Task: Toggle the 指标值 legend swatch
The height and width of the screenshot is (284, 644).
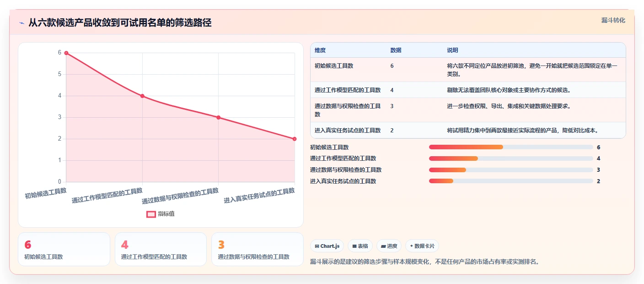Action: 151,214
